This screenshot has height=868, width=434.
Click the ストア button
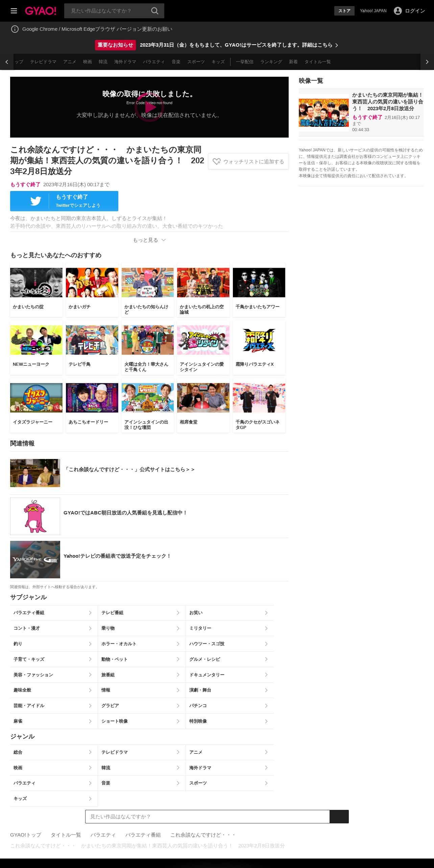point(344,11)
